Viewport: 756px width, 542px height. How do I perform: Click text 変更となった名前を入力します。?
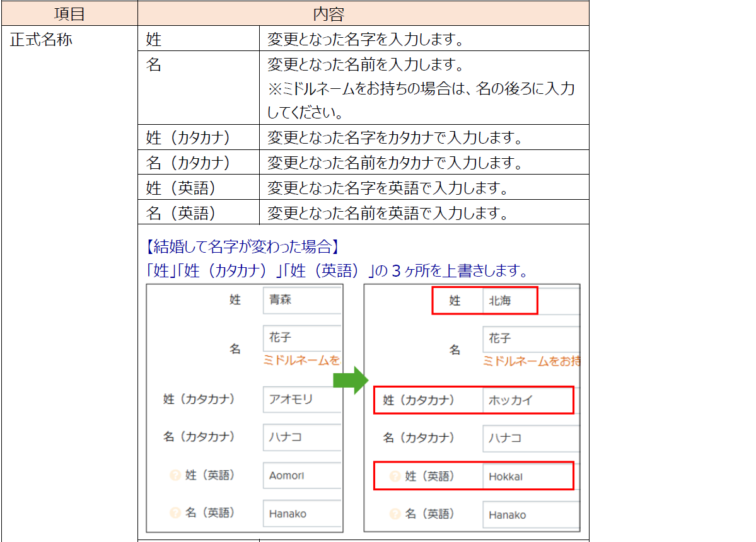click(x=366, y=64)
